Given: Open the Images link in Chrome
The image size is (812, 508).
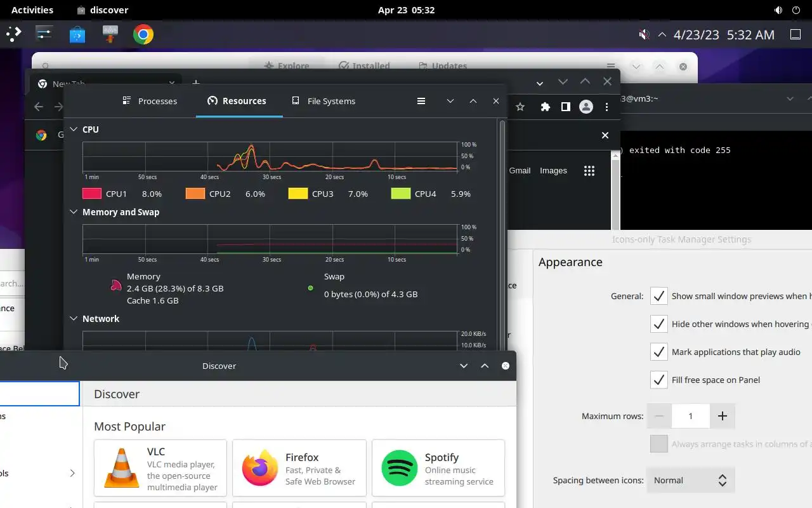Looking at the screenshot, I should pyautogui.click(x=553, y=170).
